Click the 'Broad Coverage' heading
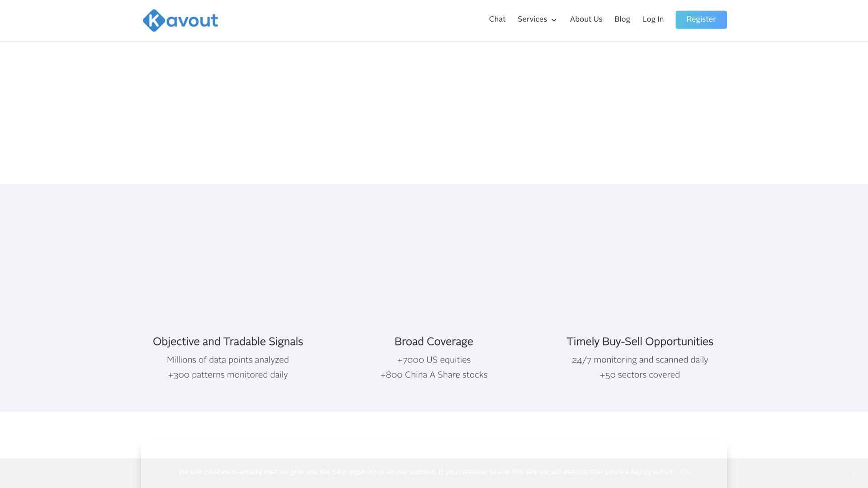 [x=434, y=342]
